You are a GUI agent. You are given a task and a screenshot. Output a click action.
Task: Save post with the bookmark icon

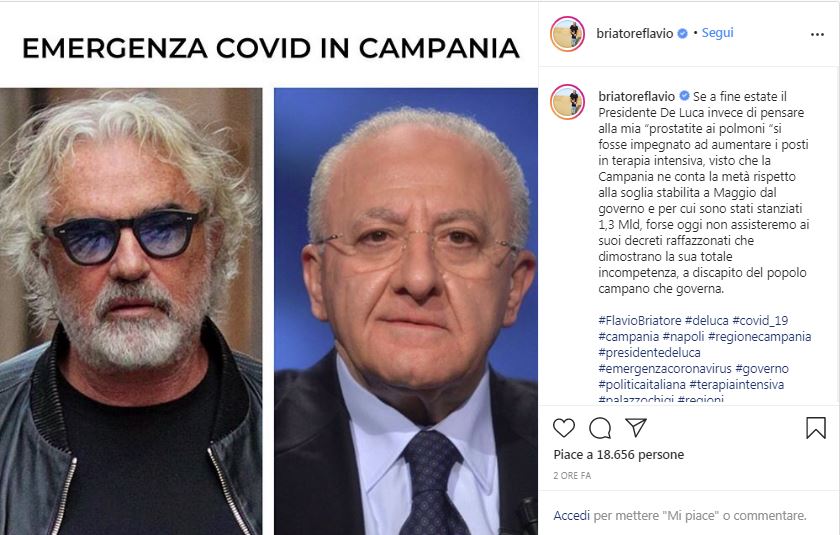(816, 428)
